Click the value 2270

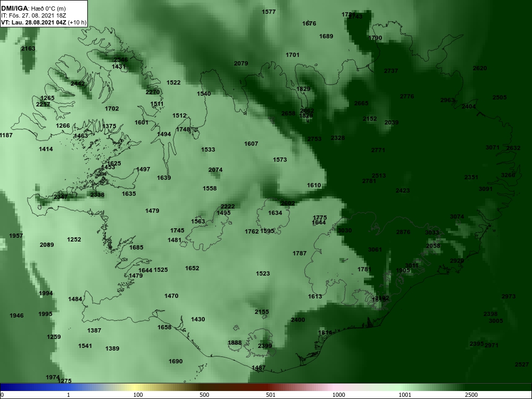click(x=153, y=92)
